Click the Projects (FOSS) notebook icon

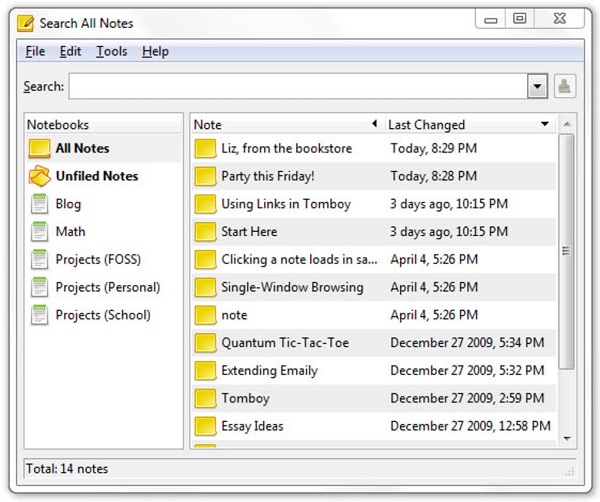39,259
